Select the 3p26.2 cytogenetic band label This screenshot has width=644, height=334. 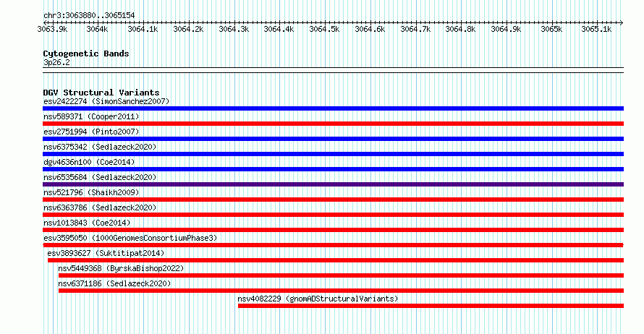[x=56, y=63]
